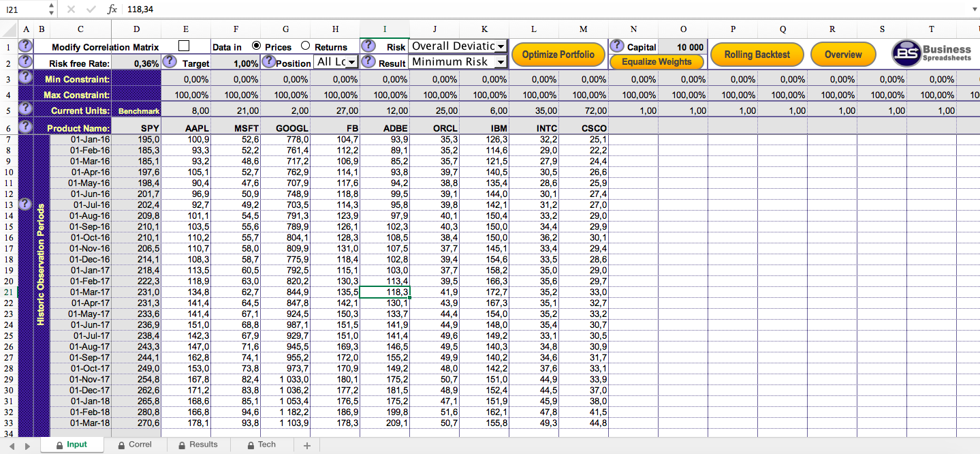Click the help icon left of Result label
The width and height of the screenshot is (980, 454).
(x=368, y=61)
